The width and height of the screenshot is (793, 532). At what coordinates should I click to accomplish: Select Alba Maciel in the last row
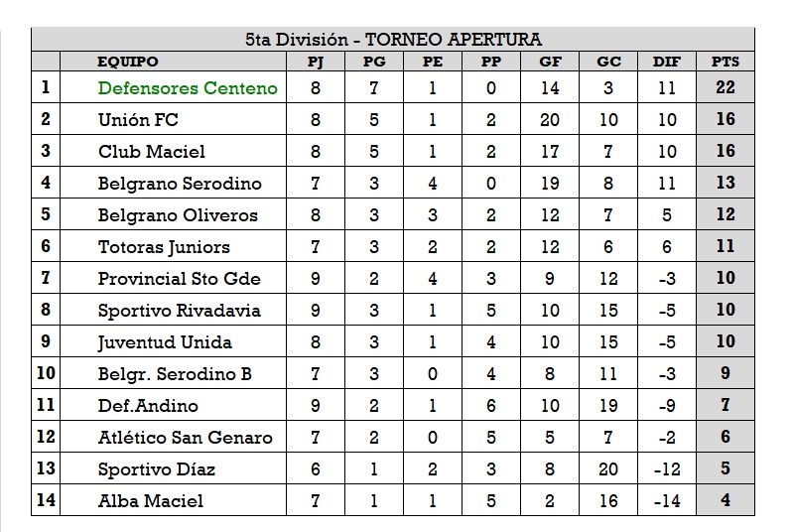coord(150,500)
